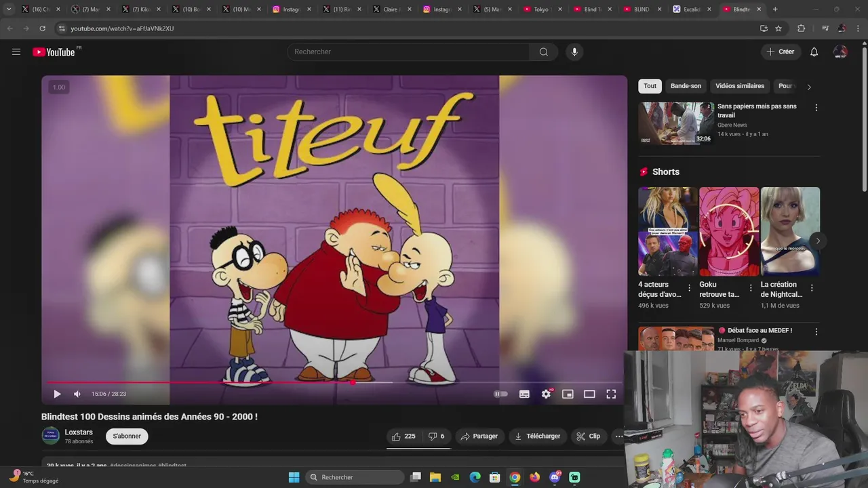View site information icon in address bar
The width and height of the screenshot is (868, 488).
[62, 28]
